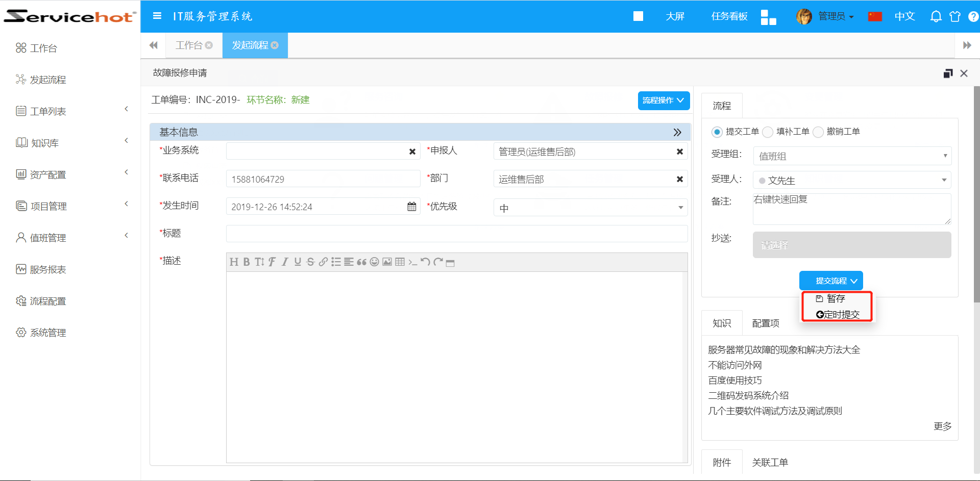Image resolution: width=980 pixels, height=481 pixels.
Task: Select the bold formatting icon in description editor
Action: pyautogui.click(x=247, y=262)
